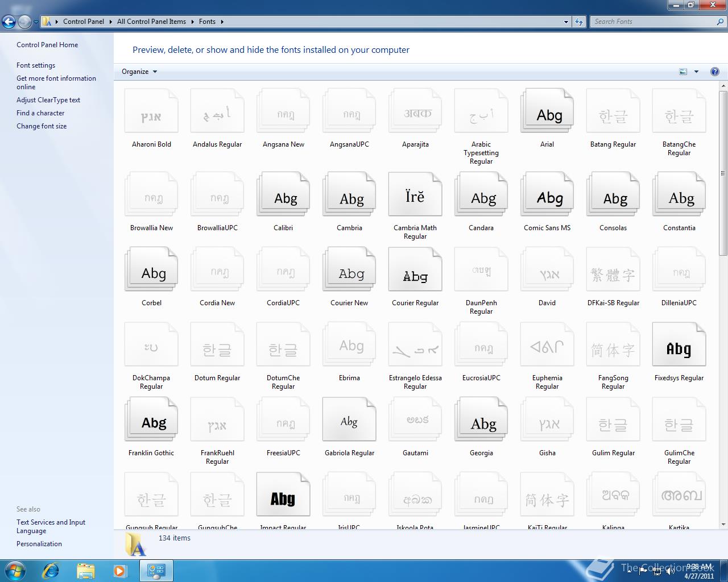Select the FangSong Regular font icon
Viewport: 728px width, 582px height.
click(x=613, y=344)
